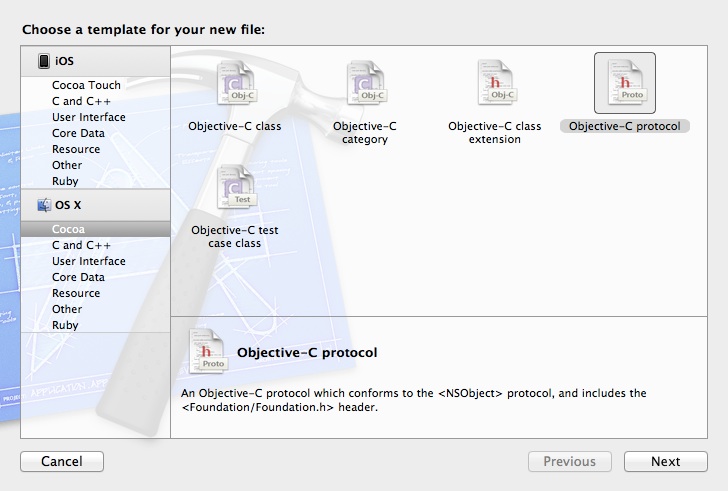This screenshot has width=728, height=491.
Task: Click the OS X Finder icon in sidebar
Action: click(x=44, y=205)
